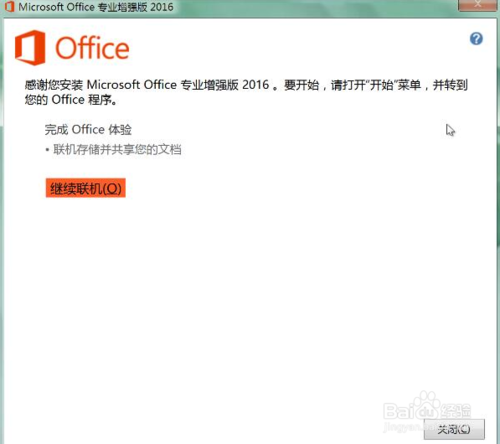Screen dimensions: 500x444
Task: Click the 要开始 text in the message
Action: pyautogui.click(x=302, y=85)
